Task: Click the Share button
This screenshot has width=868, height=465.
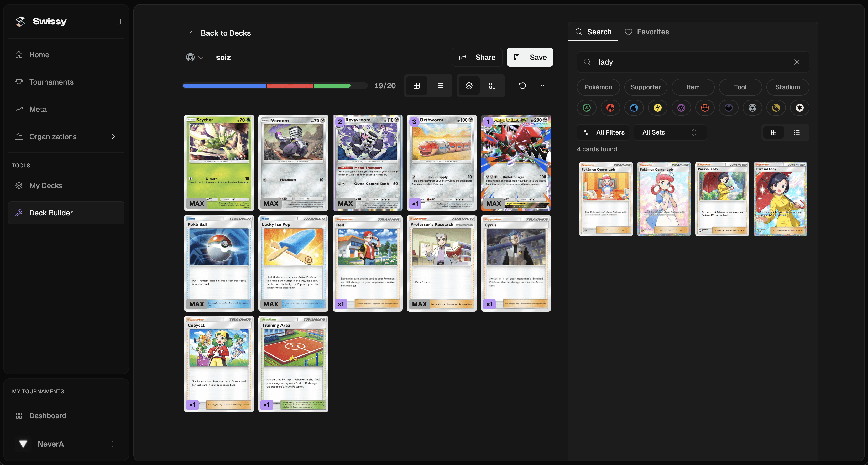Action: click(x=477, y=57)
